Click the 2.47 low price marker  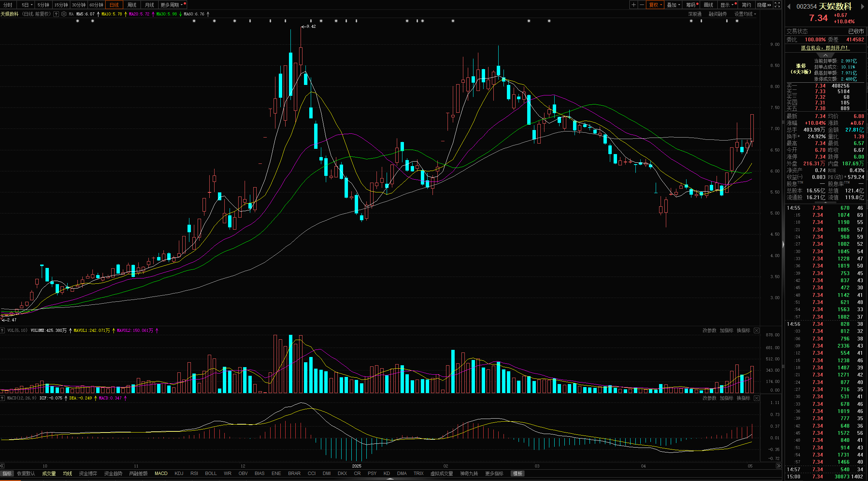[x=9, y=320]
